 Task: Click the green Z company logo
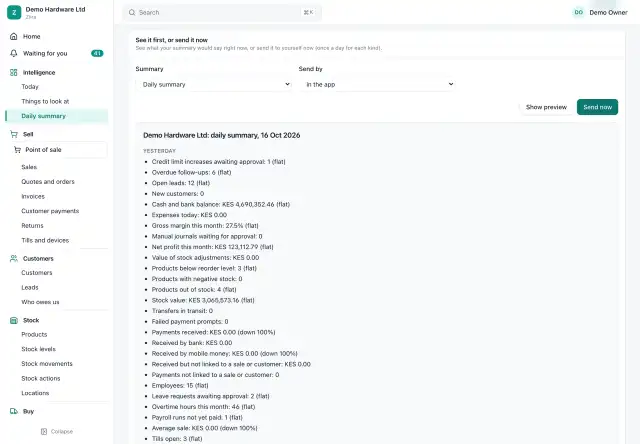click(x=14, y=13)
